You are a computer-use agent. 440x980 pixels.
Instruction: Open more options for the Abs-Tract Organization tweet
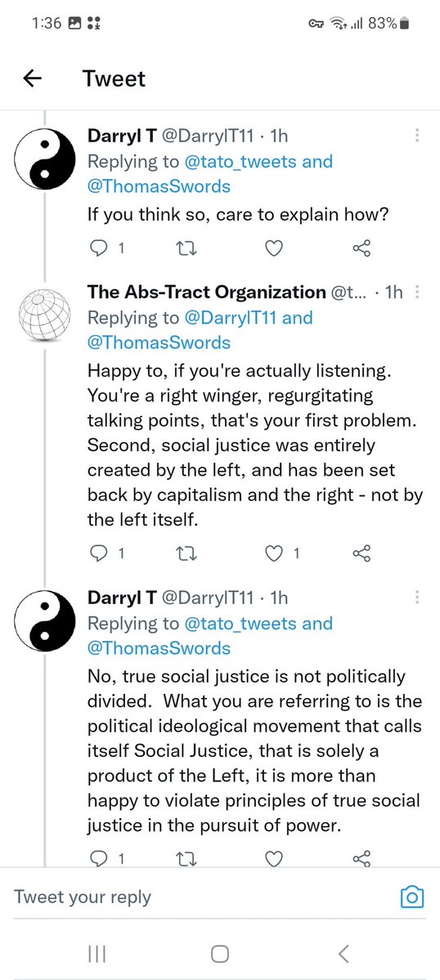click(417, 291)
